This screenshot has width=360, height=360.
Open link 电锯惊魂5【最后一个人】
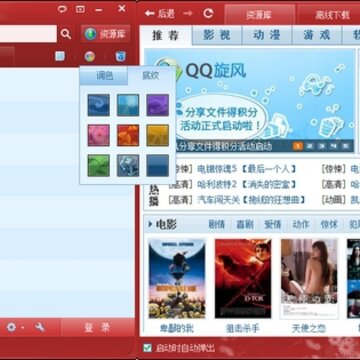coord(247,169)
